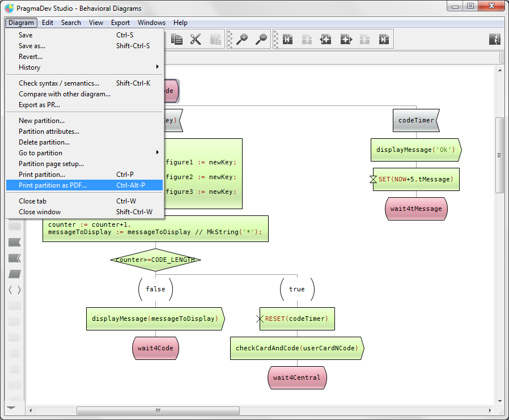This screenshot has height=420, width=509.
Task: Select Check syntax / semantics menu entry
Action: [x=59, y=83]
